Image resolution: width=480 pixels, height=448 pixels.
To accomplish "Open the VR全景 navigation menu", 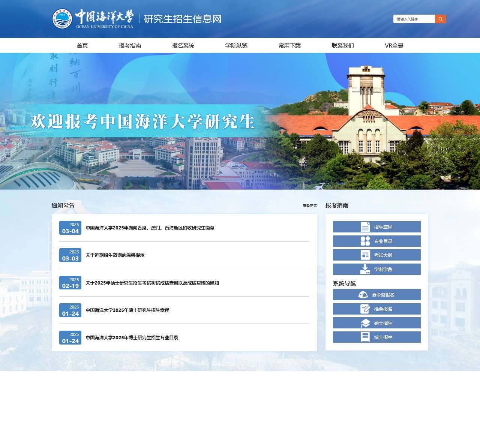I will pyautogui.click(x=394, y=45).
